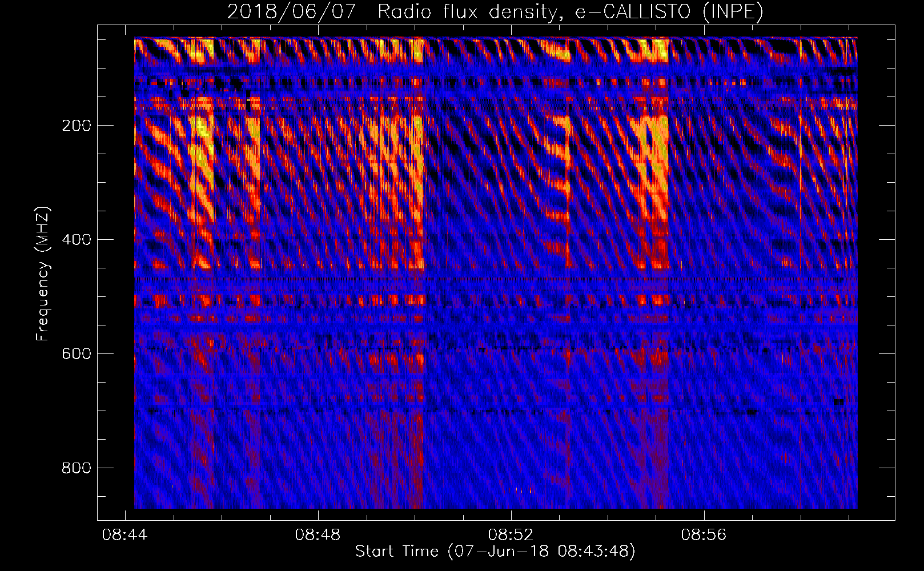
Task: Click the 08:56 time tick label
Action: 704,534
